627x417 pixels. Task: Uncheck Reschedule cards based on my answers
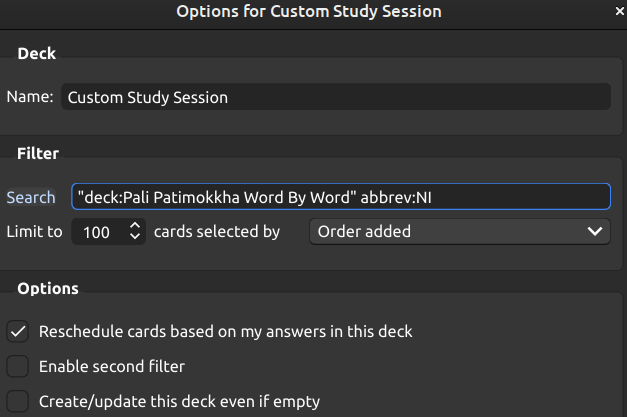[x=18, y=331]
